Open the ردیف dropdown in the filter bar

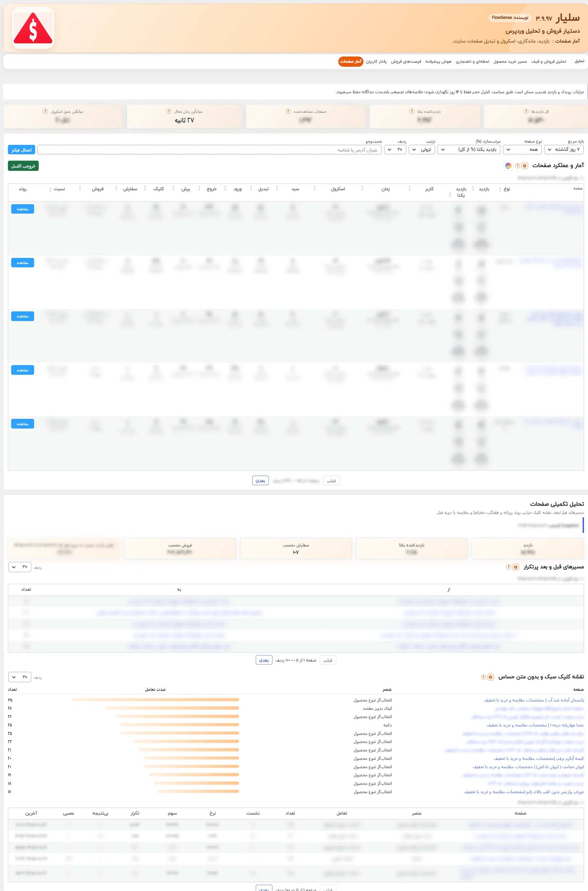coord(395,149)
